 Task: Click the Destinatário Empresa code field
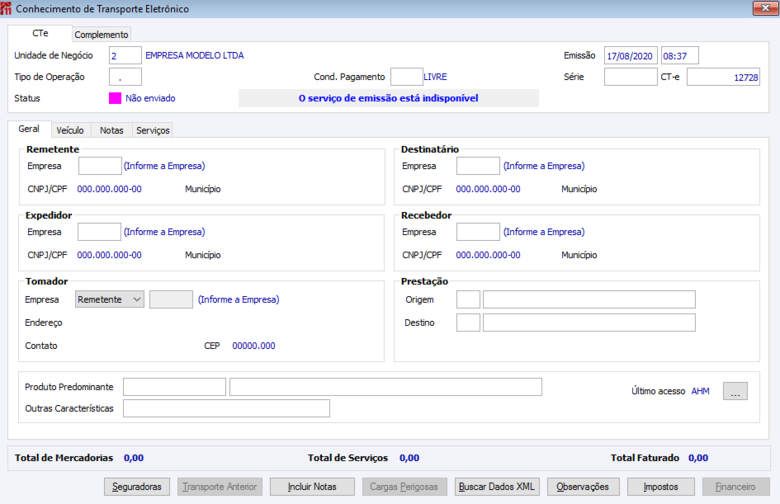tap(478, 166)
